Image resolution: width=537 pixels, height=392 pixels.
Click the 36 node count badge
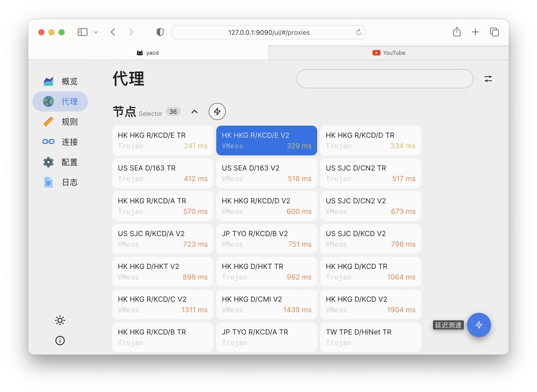[x=173, y=111]
